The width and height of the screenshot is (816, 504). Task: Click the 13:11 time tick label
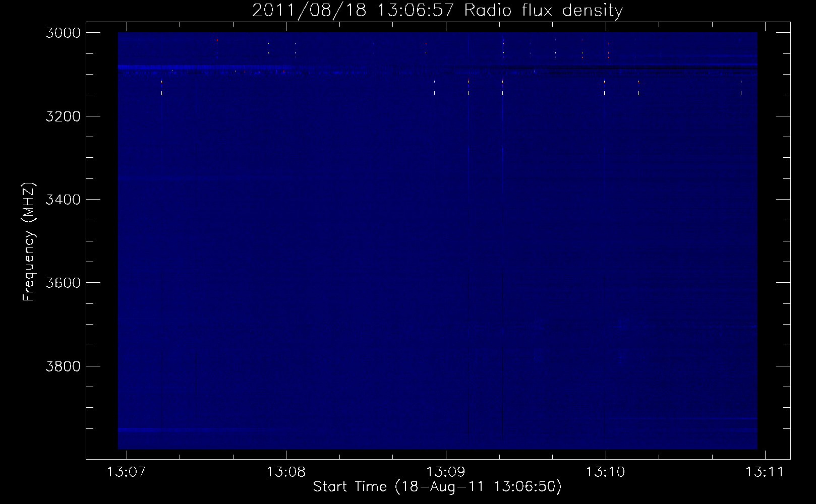coord(765,472)
